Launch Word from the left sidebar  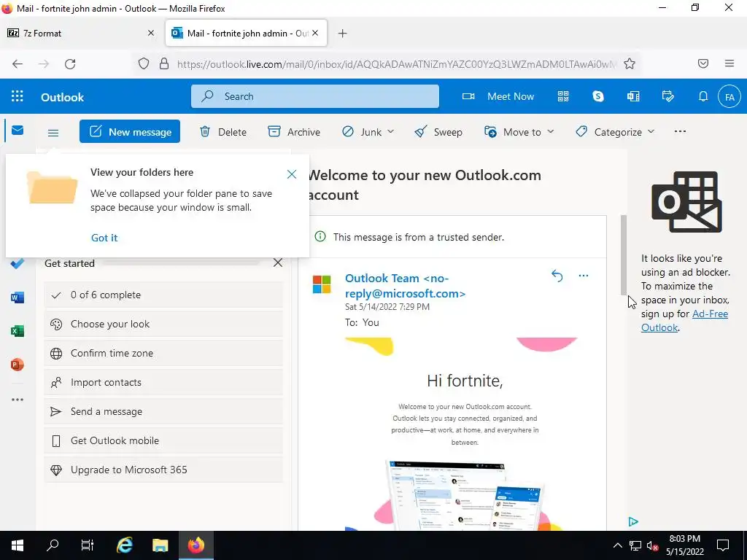(x=18, y=297)
